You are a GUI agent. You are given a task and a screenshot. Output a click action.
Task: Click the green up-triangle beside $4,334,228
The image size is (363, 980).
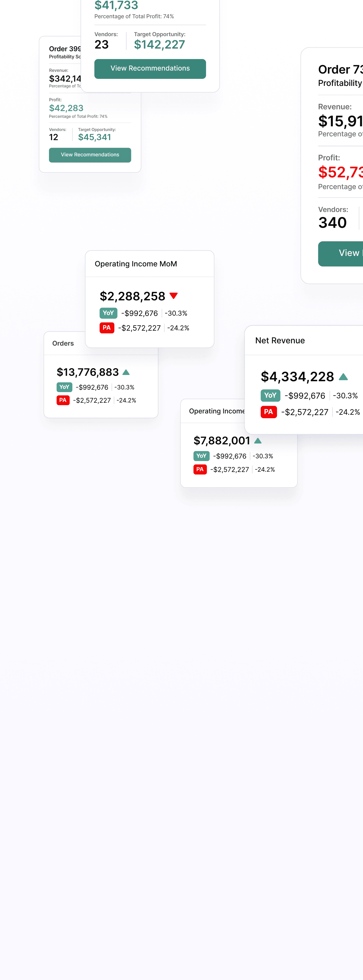(x=343, y=377)
